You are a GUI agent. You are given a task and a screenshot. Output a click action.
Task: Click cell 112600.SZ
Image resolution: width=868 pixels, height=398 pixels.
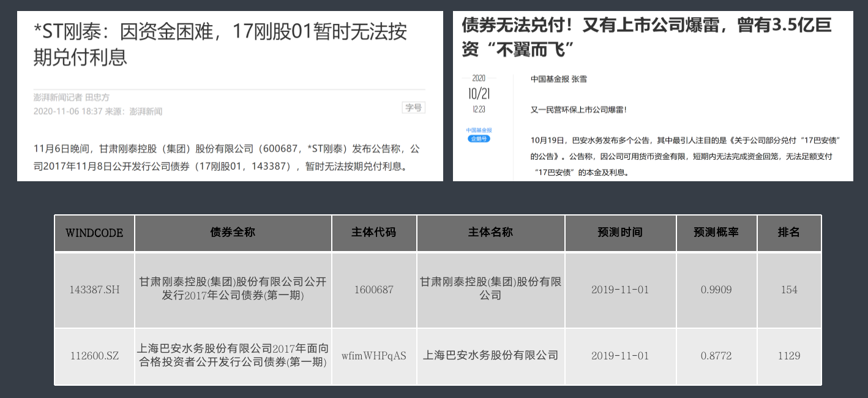click(x=94, y=356)
